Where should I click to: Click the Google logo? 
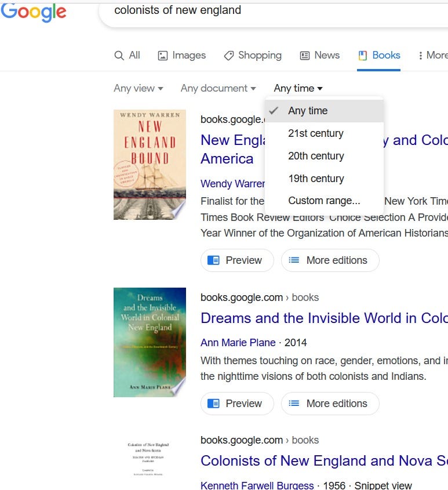pos(34,13)
